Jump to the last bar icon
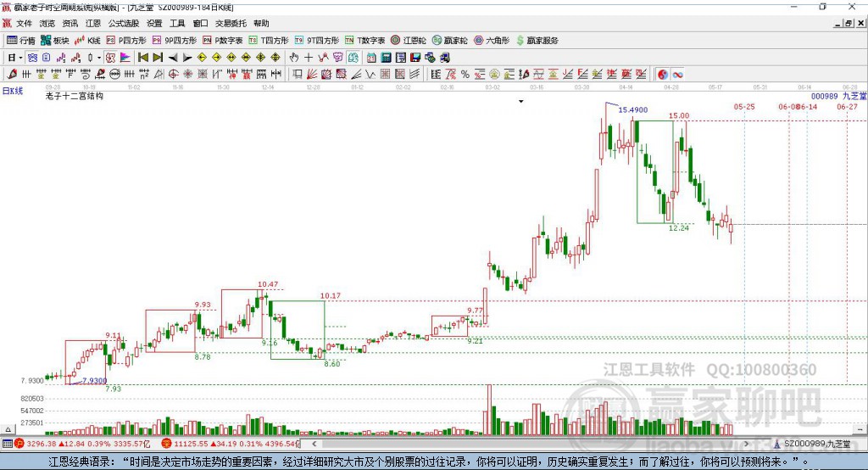 pyautogui.click(x=158, y=57)
